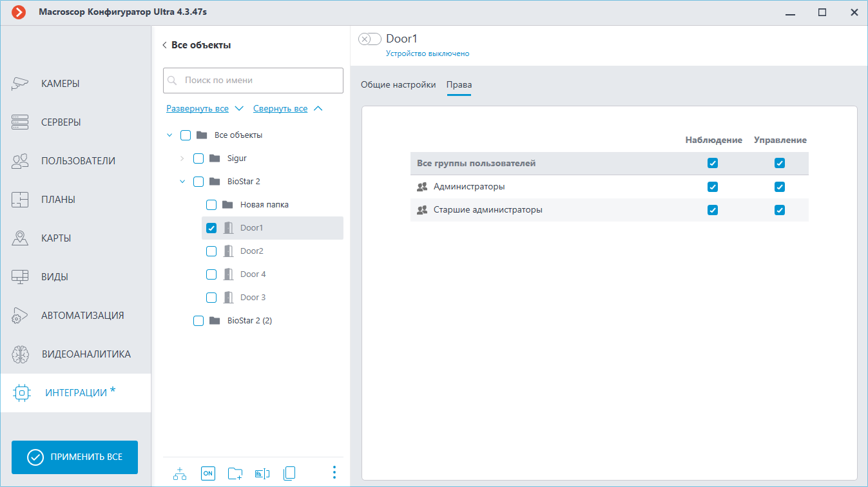Select the Права tab
Image resolution: width=868 pixels, height=487 pixels.
pyautogui.click(x=459, y=85)
